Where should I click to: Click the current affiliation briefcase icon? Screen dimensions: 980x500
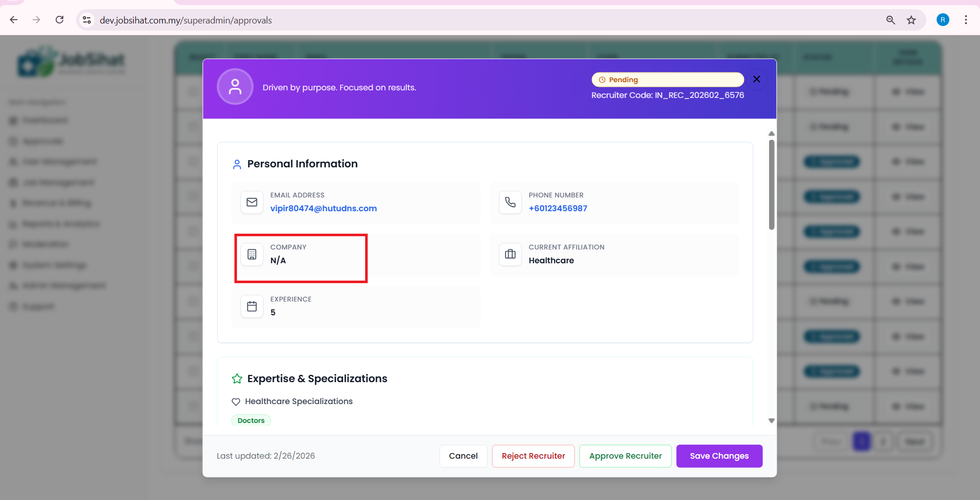point(510,255)
